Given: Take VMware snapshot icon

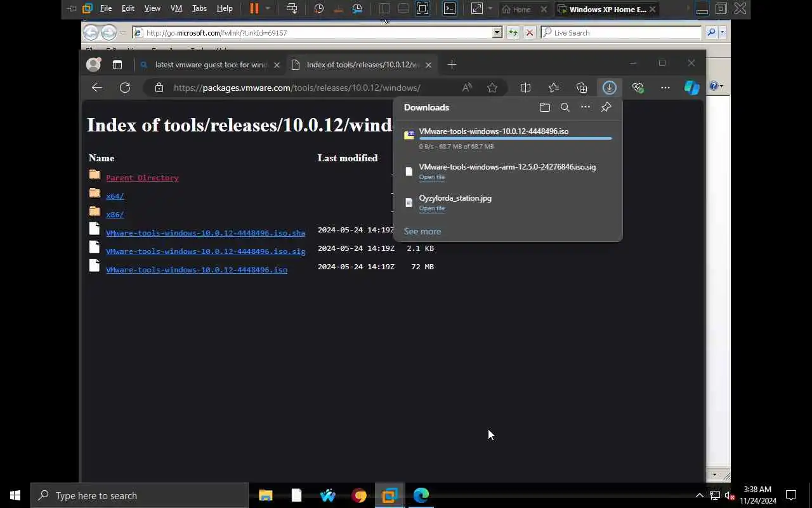Looking at the screenshot, I should (319, 9).
